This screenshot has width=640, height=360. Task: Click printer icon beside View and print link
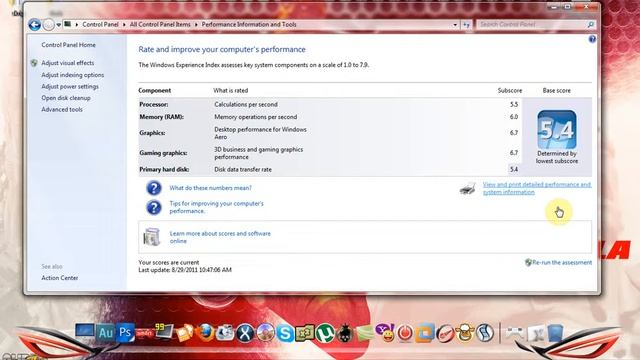pos(467,188)
